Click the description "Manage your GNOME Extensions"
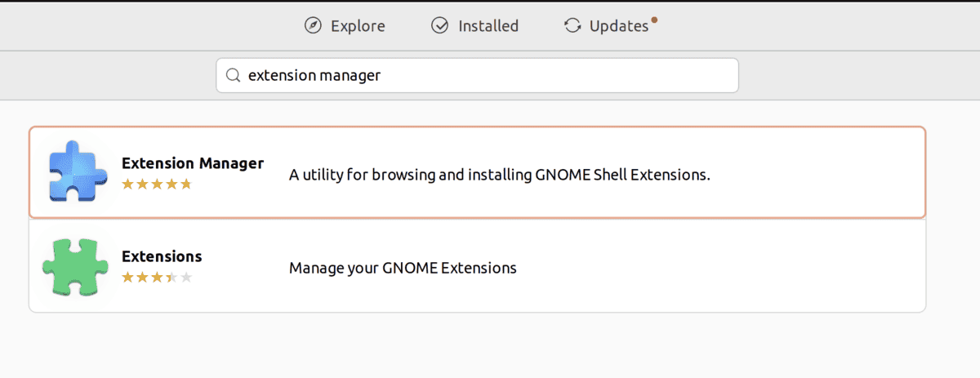This screenshot has height=378, width=980. click(403, 268)
